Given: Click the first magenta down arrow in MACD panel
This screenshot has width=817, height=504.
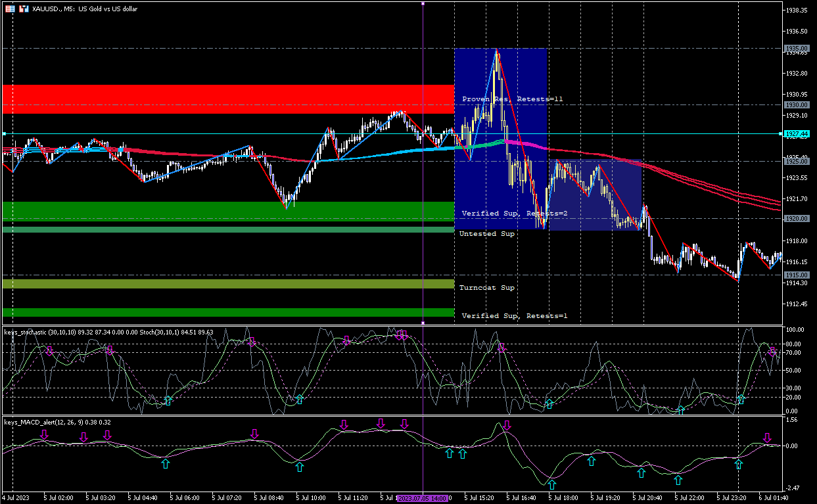Looking at the screenshot, I should click(44, 434).
